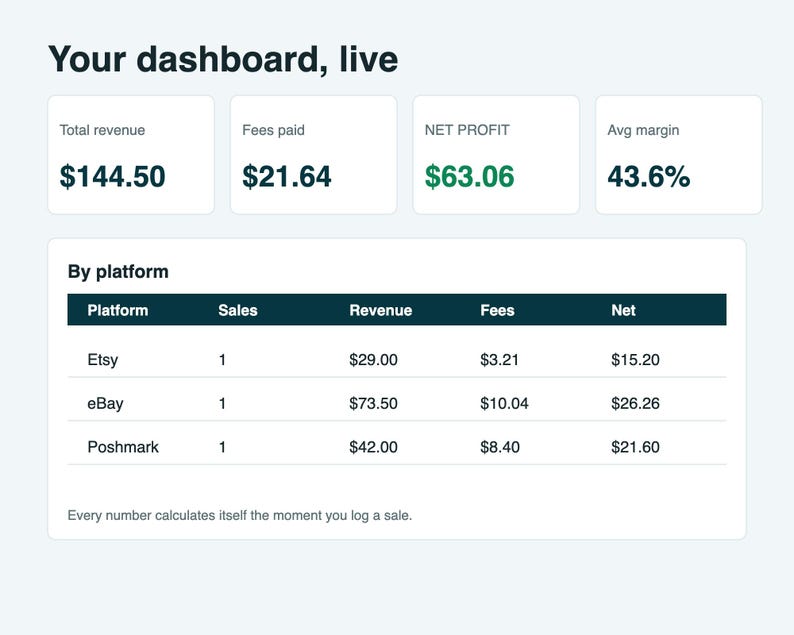Click the sales count in Poshmark row
Image resolution: width=794 pixels, height=635 pixels.
click(222, 447)
